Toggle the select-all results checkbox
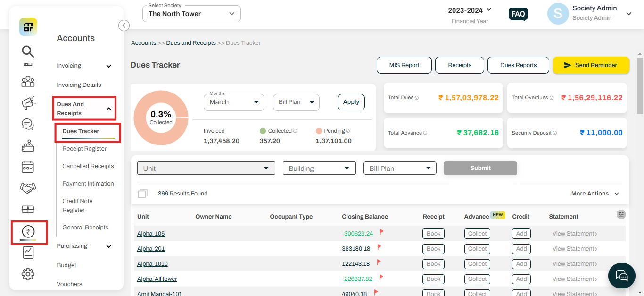This screenshot has height=296, width=644. 142,194
